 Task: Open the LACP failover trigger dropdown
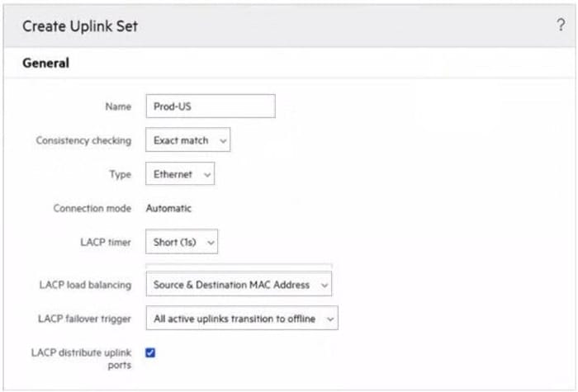(x=241, y=319)
